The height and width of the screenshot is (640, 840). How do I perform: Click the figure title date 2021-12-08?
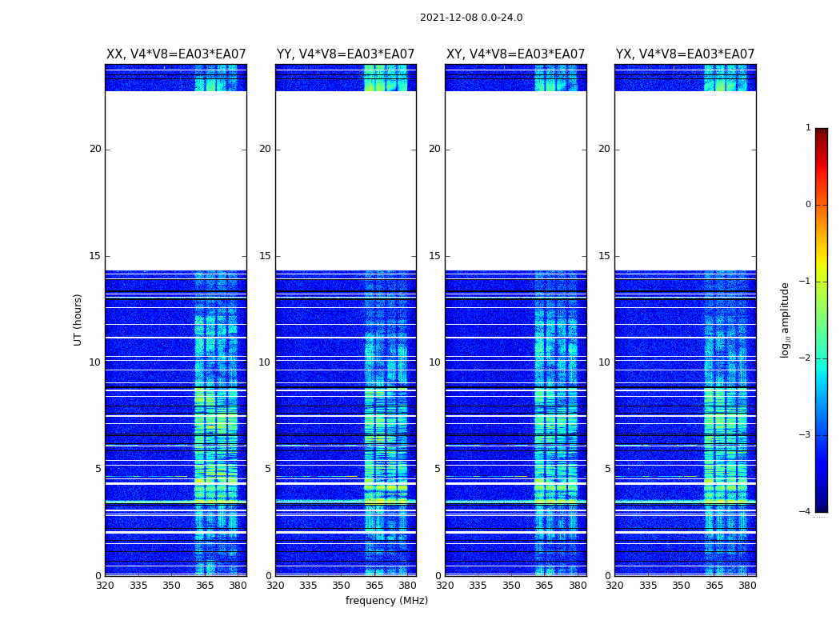pos(470,18)
